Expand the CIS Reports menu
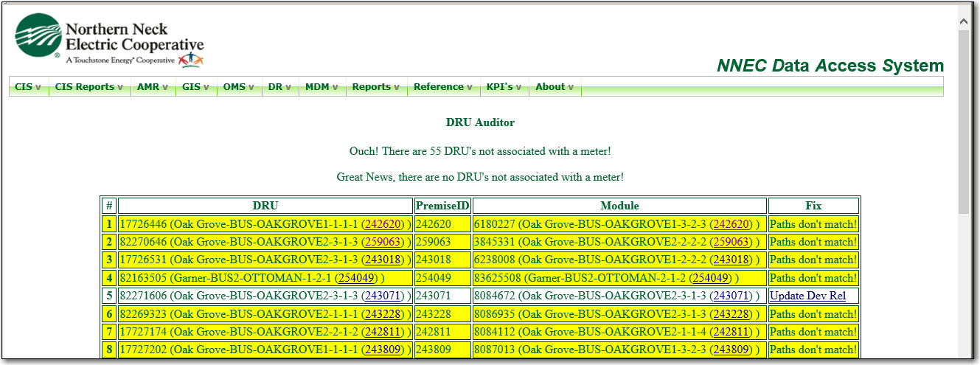This screenshot has width=980, height=365. pyautogui.click(x=88, y=87)
